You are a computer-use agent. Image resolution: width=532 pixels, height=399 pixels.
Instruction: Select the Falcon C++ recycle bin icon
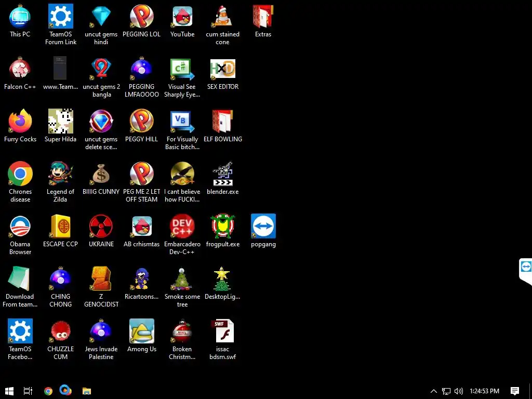click(x=20, y=69)
